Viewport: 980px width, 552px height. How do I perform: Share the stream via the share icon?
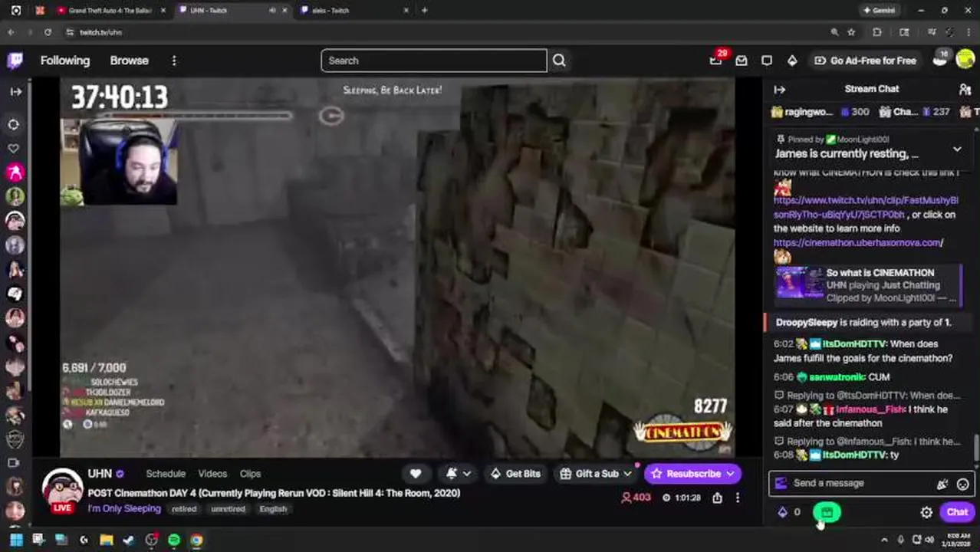point(717,498)
